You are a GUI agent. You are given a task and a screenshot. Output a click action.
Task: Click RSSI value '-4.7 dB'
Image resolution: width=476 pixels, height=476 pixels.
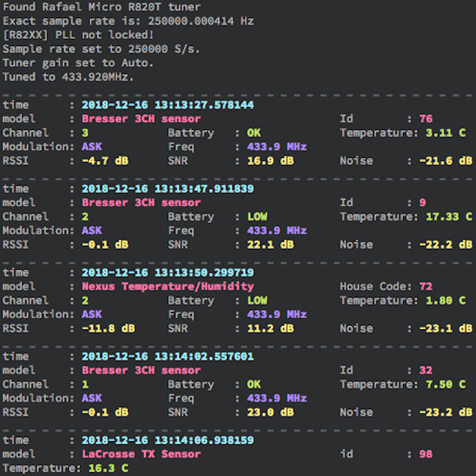pyautogui.click(x=105, y=161)
